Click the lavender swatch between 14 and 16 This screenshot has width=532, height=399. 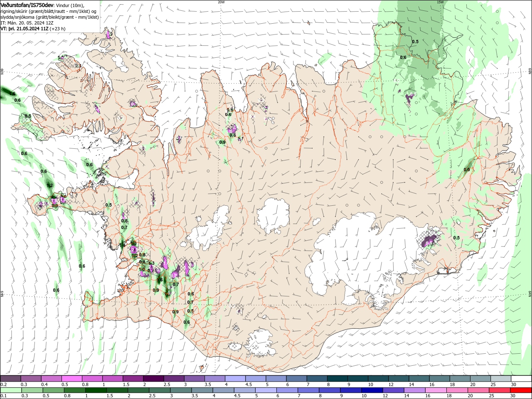click(415, 390)
